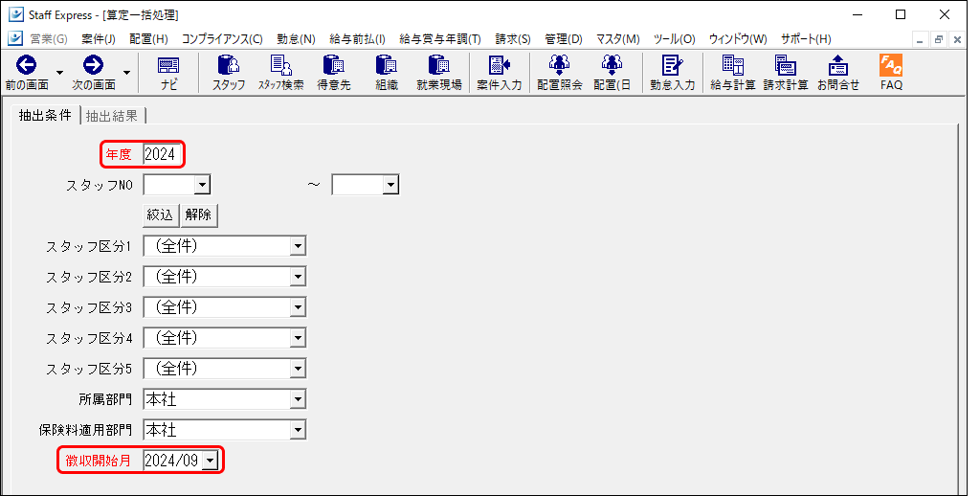Open the マスタ(M) menu
This screenshot has height=496, width=980.
coord(617,38)
